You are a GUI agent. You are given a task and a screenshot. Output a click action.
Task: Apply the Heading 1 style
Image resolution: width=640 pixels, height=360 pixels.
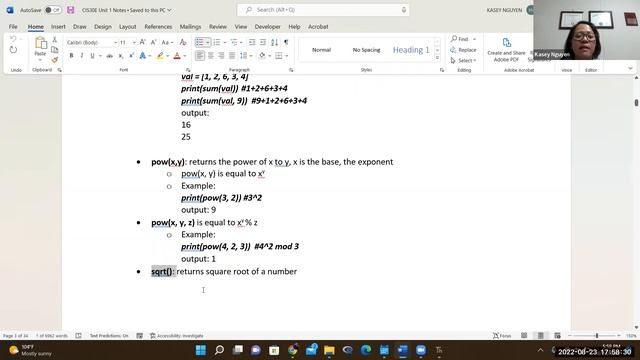[x=411, y=50]
